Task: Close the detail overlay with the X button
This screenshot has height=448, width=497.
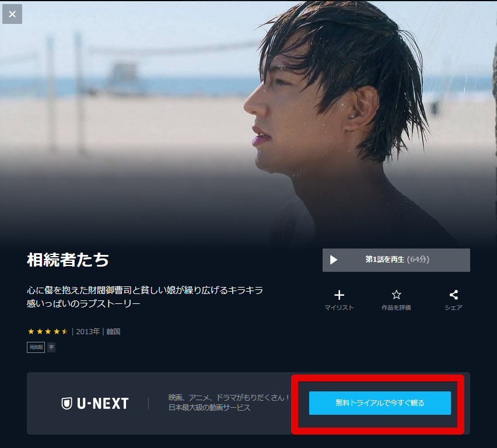Action: 12,14
